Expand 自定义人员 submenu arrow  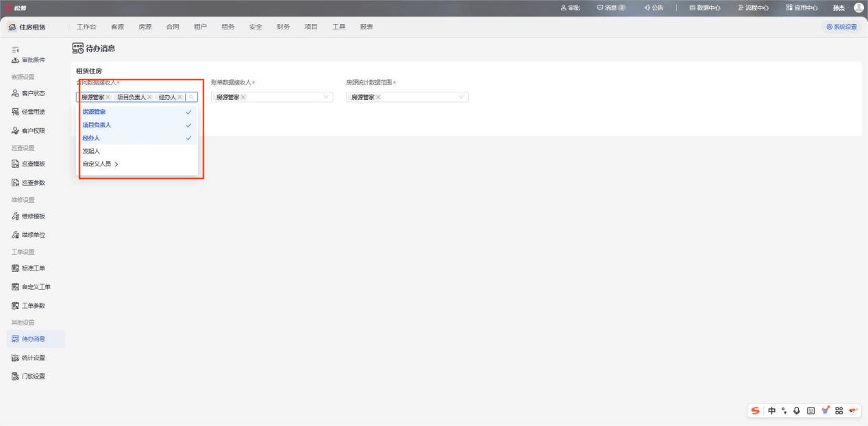116,164
